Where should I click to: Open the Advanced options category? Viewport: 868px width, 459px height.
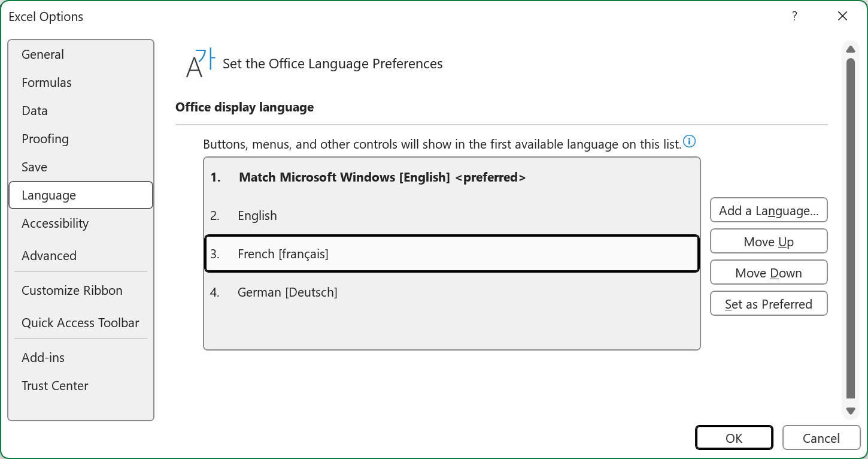tap(81, 256)
